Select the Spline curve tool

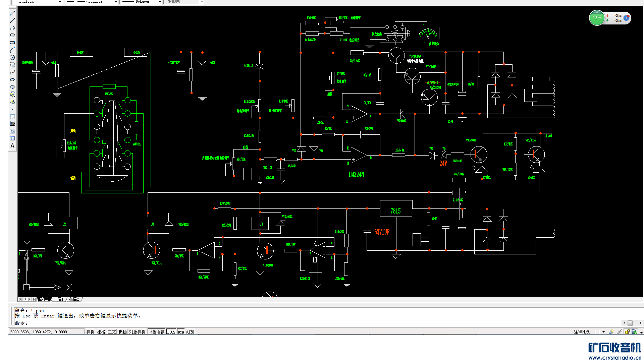tap(12, 72)
